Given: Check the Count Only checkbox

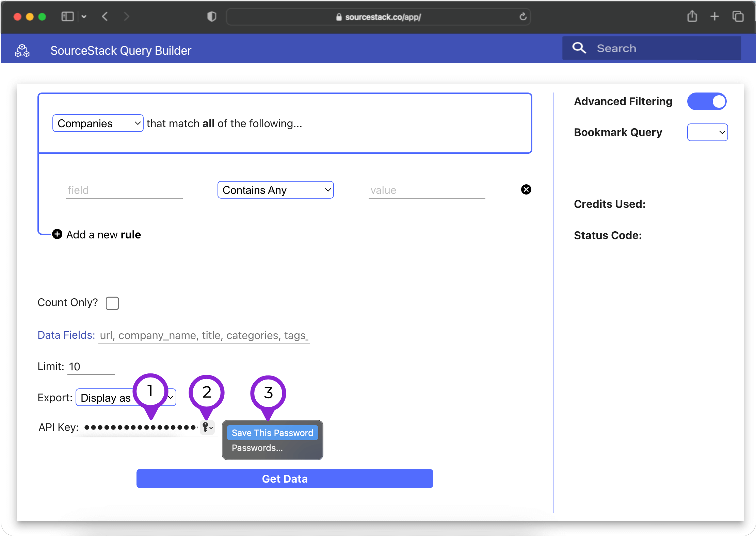Looking at the screenshot, I should click(112, 303).
